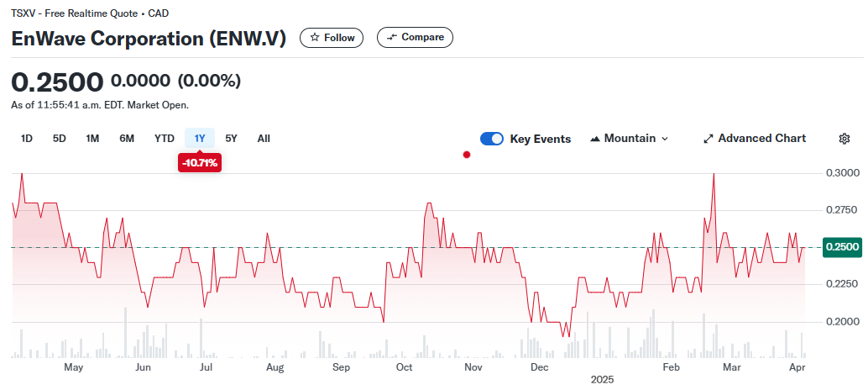Click the TSXV Free Realtime Quote text

tap(90, 13)
